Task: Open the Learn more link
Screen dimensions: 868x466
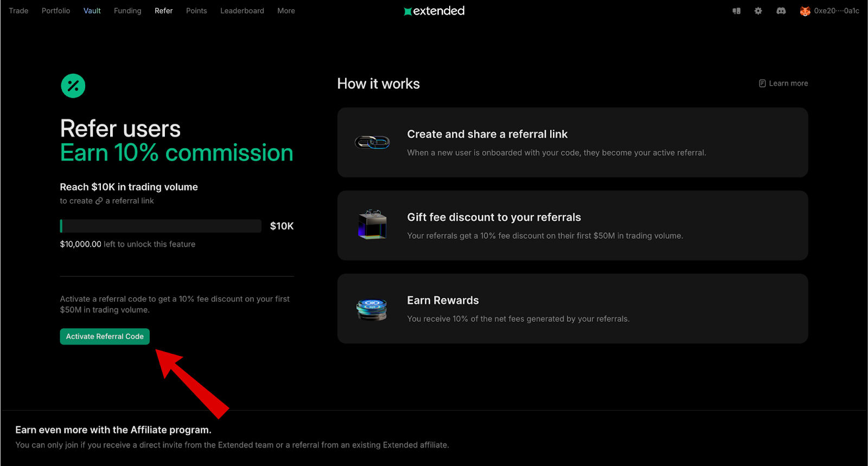Action: 788,84
